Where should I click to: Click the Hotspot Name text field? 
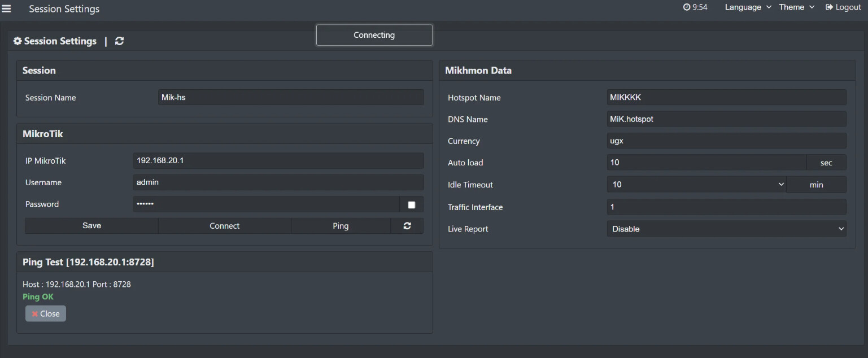(x=726, y=98)
